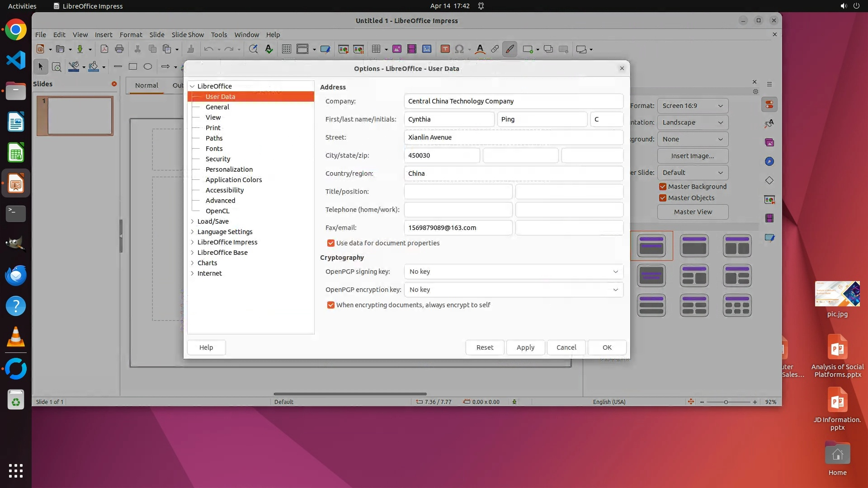The image size is (868, 488).
Task: Toggle the Master Background checkbox
Action: point(663,187)
